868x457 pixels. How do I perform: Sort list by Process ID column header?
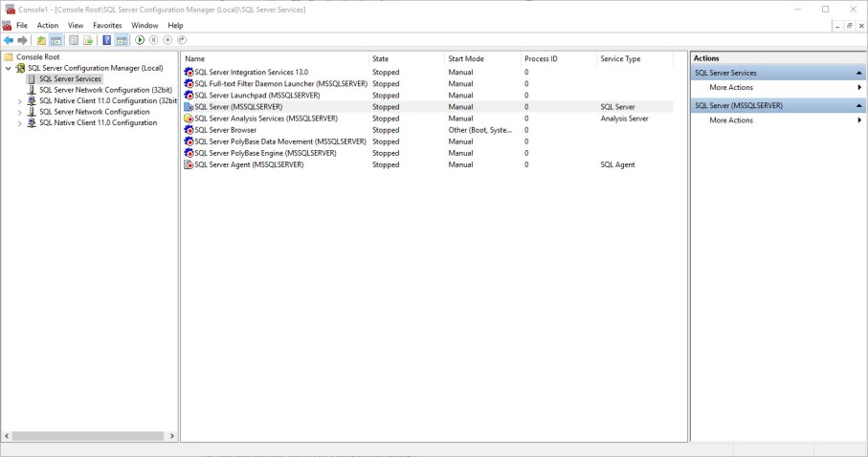(559, 58)
